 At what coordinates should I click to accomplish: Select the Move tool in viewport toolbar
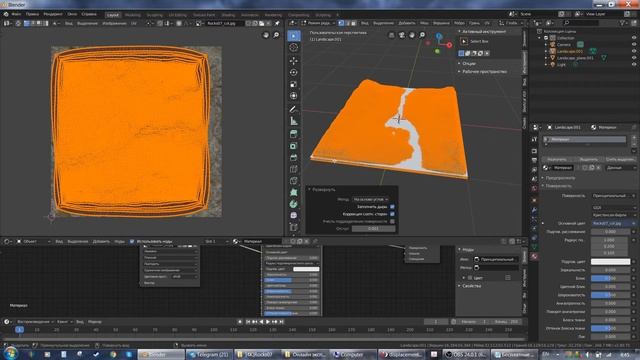tap(293, 60)
